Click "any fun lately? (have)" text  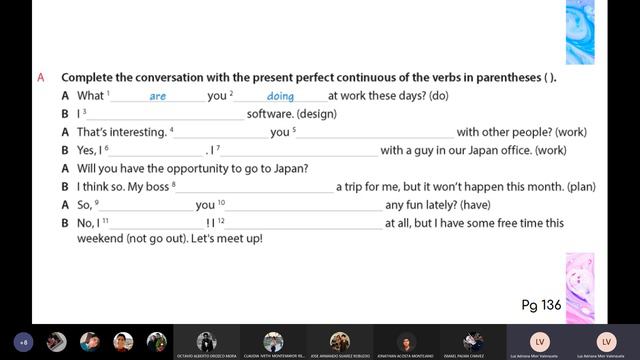pyautogui.click(x=438, y=205)
